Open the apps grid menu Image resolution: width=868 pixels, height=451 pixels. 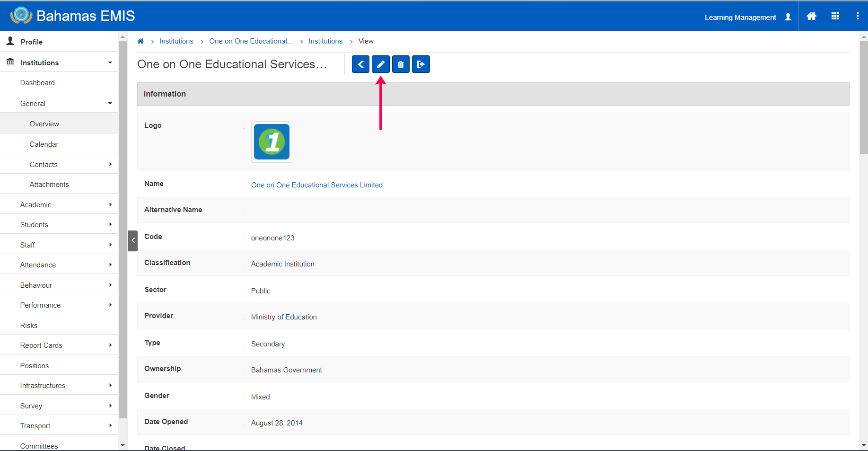tap(835, 16)
